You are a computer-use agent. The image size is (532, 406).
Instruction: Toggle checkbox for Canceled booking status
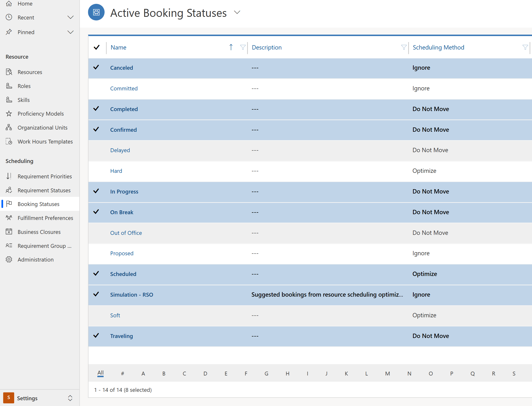click(x=97, y=67)
